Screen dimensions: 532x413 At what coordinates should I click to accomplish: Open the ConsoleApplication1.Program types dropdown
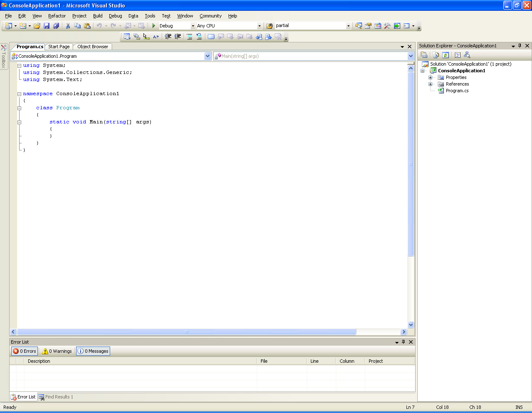(208, 56)
